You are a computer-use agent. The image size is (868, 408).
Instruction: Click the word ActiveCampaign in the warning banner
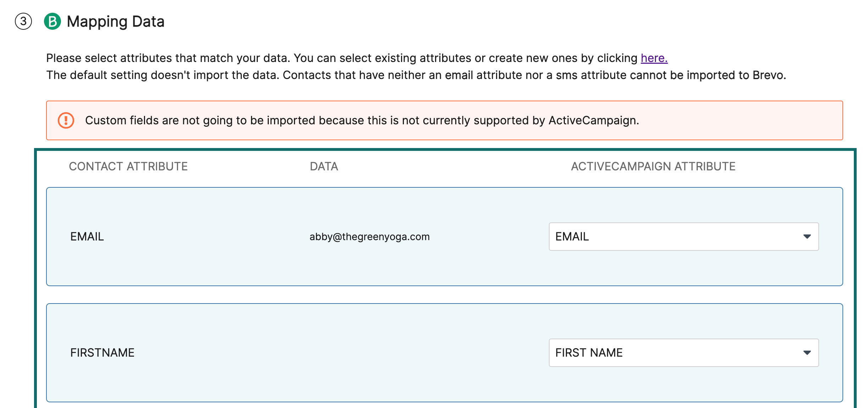click(x=592, y=120)
